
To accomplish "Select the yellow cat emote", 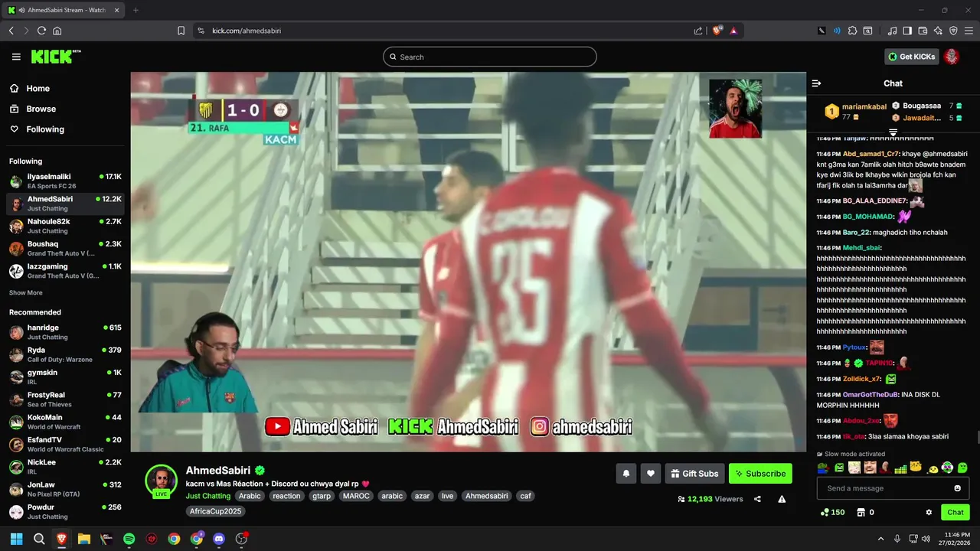I will coord(916,468).
